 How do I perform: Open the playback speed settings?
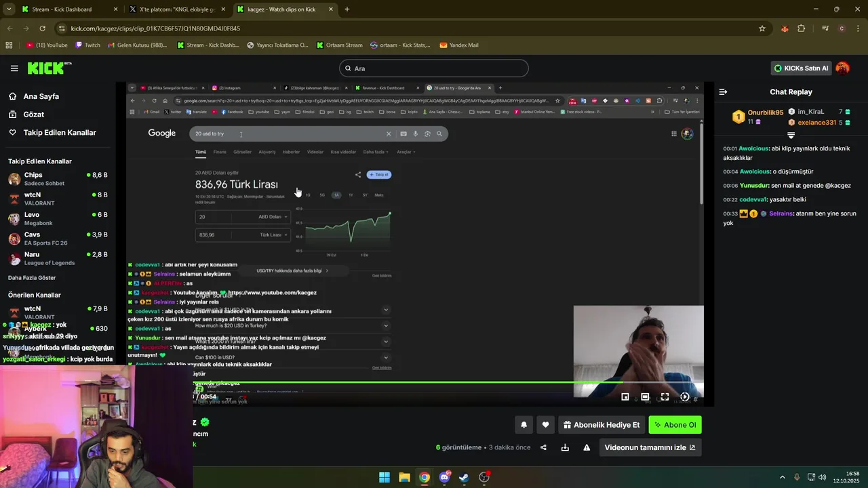pyautogui.click(x=685, y=396)
